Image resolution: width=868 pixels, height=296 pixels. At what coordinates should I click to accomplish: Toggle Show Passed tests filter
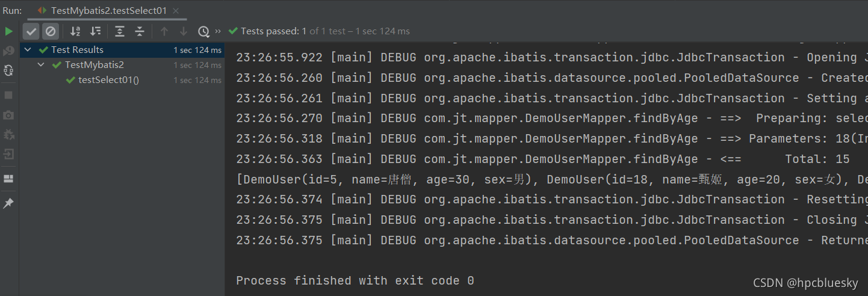(31, 31)
